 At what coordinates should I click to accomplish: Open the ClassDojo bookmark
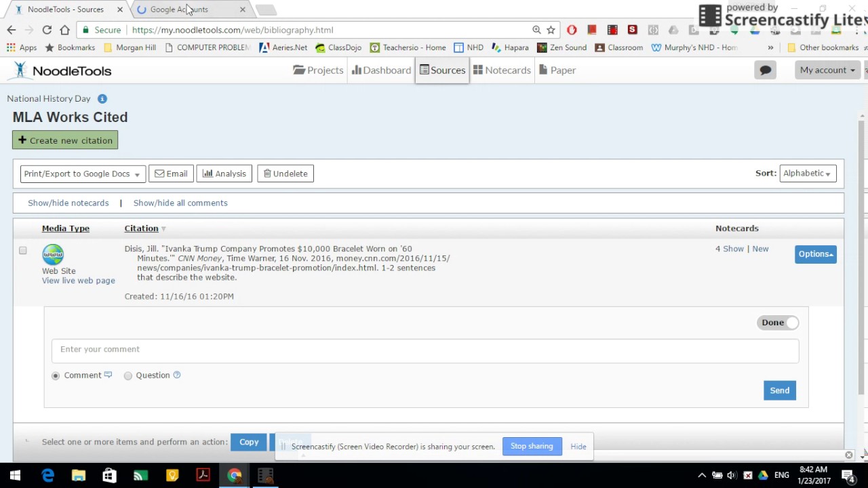(338, 47)
